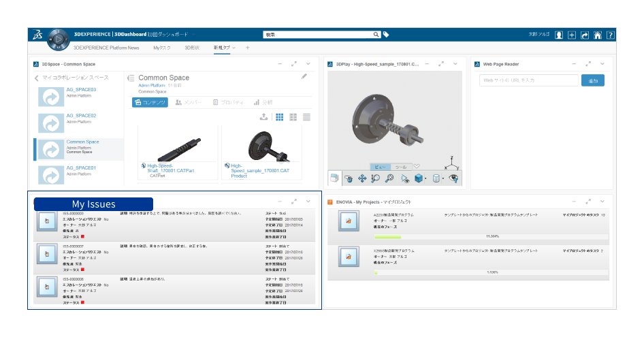This screenshot has height=337, width=644.
Task: Open the help question mark icon
Action: (x=611, y=35)
